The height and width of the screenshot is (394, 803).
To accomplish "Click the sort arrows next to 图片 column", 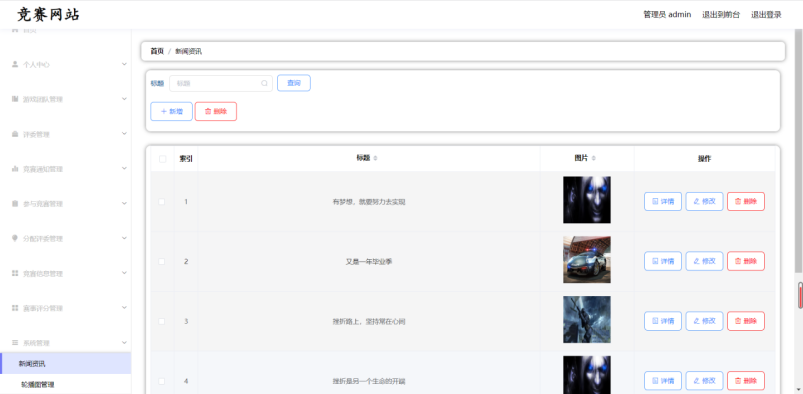I will point(594,158).
